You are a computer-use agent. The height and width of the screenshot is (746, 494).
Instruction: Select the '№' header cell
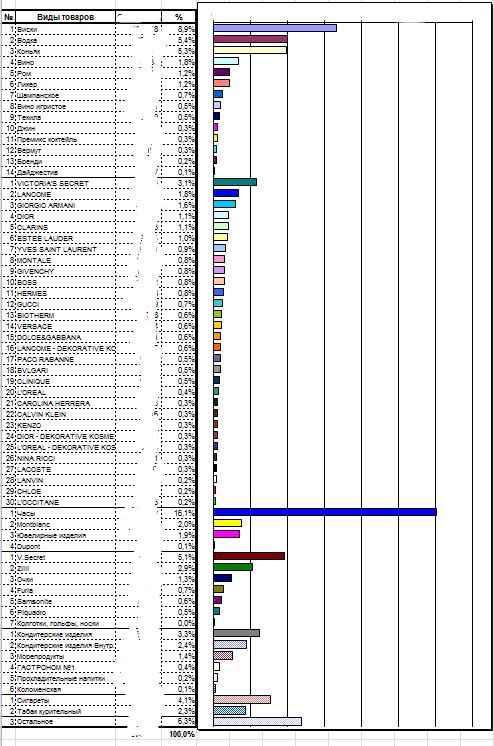pyautogui.click(x=9, y=17)
